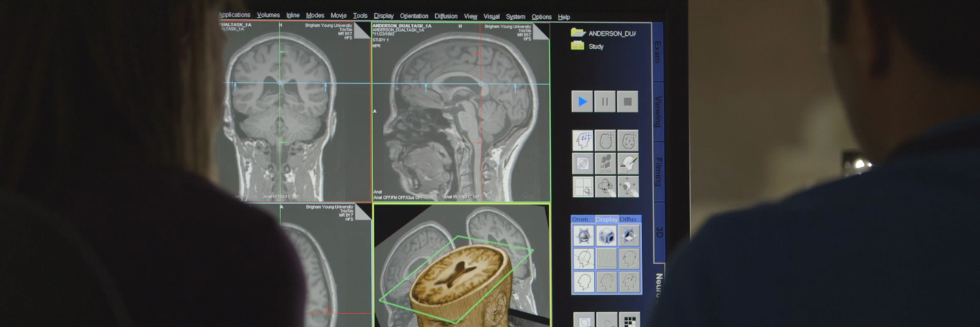Click the sphere pan hand tool icon
Viewport: 980px width, 327px height.
click(x=628, y=186)
